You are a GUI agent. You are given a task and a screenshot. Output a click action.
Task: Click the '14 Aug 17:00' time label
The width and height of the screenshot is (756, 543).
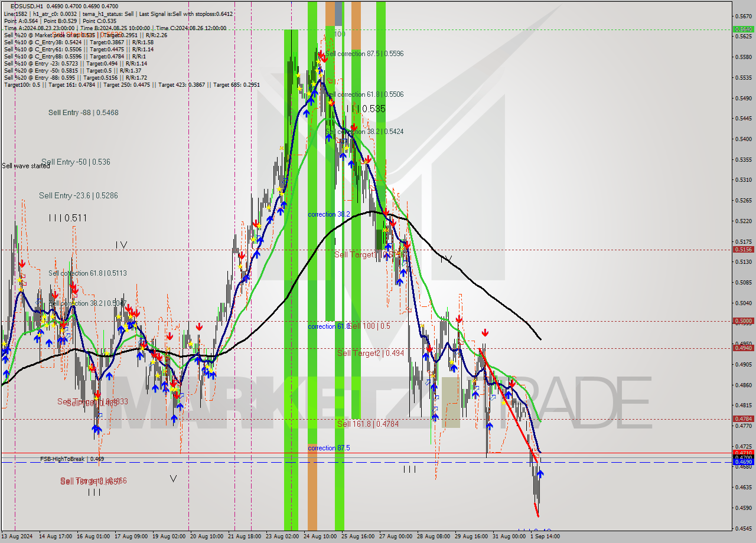(x=56, y=537)
